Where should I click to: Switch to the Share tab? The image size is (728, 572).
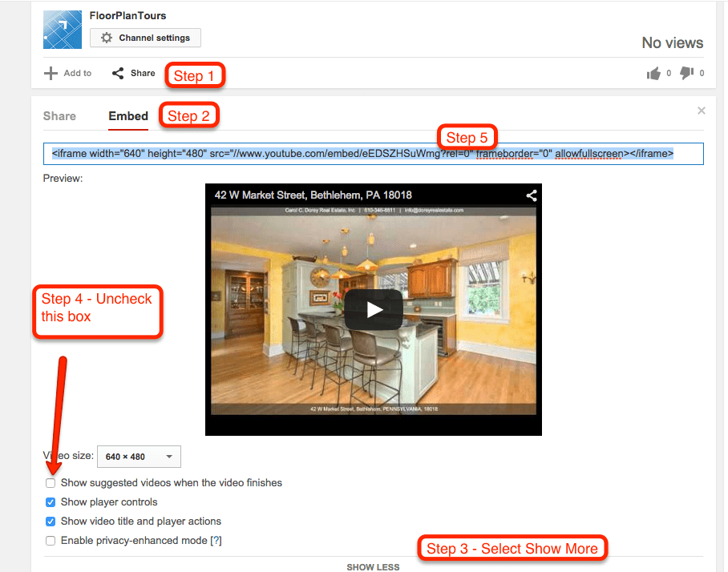tap(59, 116)
